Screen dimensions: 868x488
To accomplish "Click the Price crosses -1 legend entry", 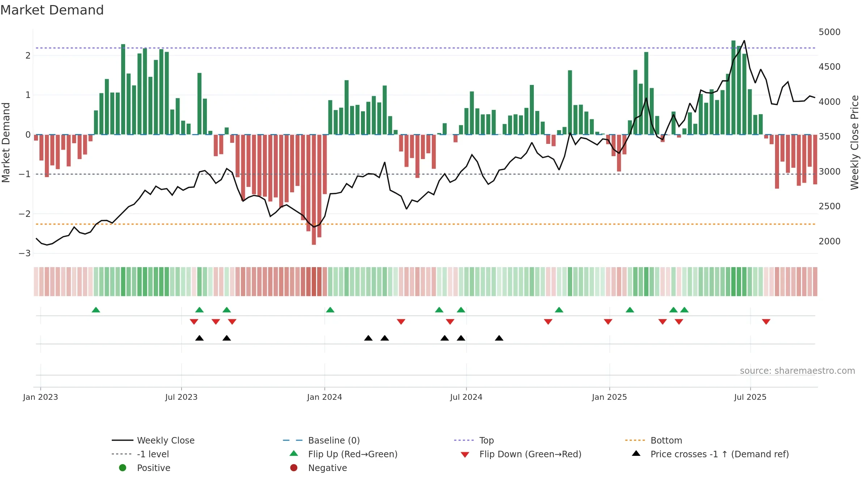I will (710, 454).
